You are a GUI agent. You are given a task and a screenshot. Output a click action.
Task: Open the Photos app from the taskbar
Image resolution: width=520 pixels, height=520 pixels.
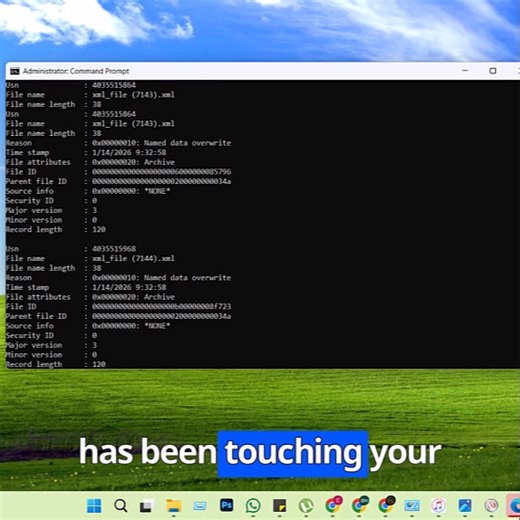pyautogui.click(x=465, y=506)
